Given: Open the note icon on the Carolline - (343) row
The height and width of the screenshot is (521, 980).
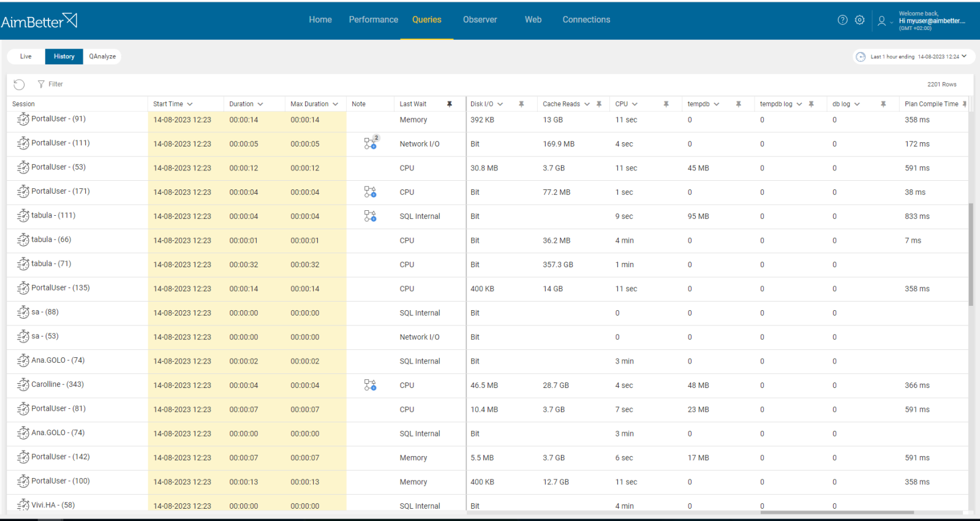Looking at the screenshot, I should (370, 385).
